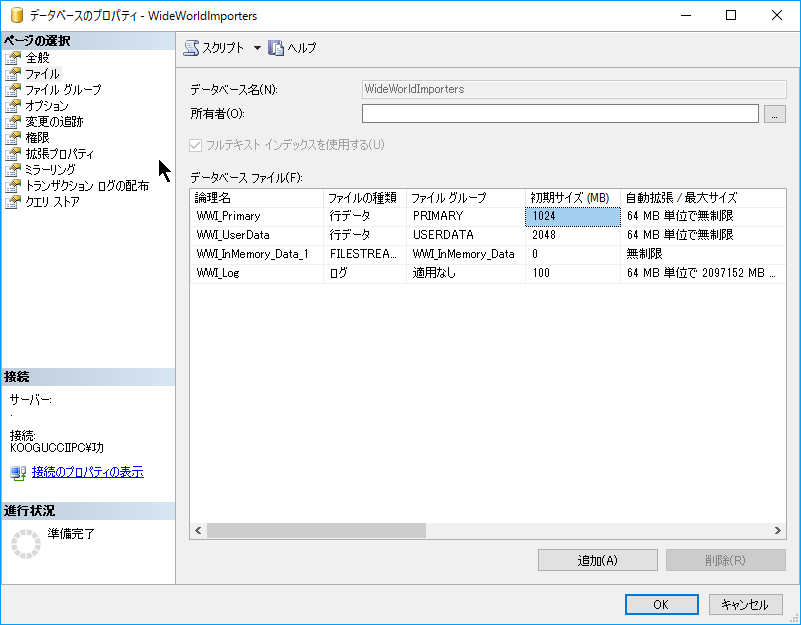Click the 初期サイズ (MB) column header
The width and height of the screenshot is (801, 625).
coord(573,198)
